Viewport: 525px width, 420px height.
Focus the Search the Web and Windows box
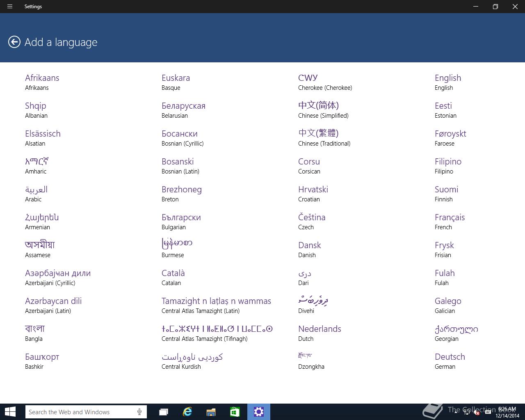click(86, 412)
